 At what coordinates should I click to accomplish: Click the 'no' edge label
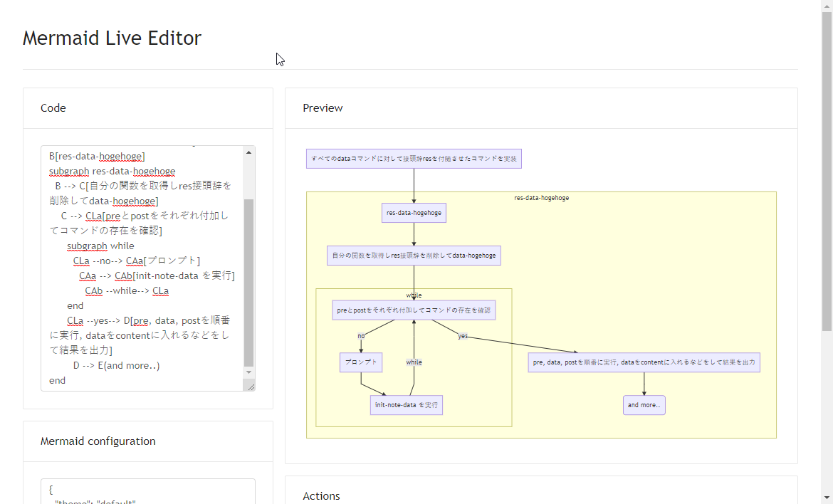pyautogui.click(x=361, y=336)
